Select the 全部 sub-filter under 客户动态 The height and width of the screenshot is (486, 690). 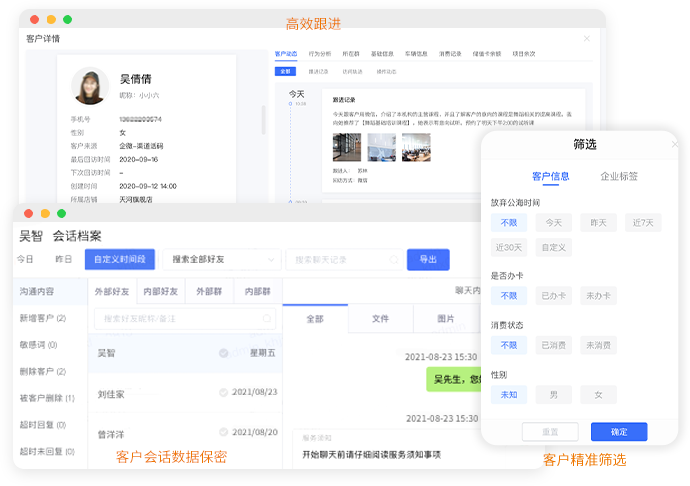tap(285, 71)
